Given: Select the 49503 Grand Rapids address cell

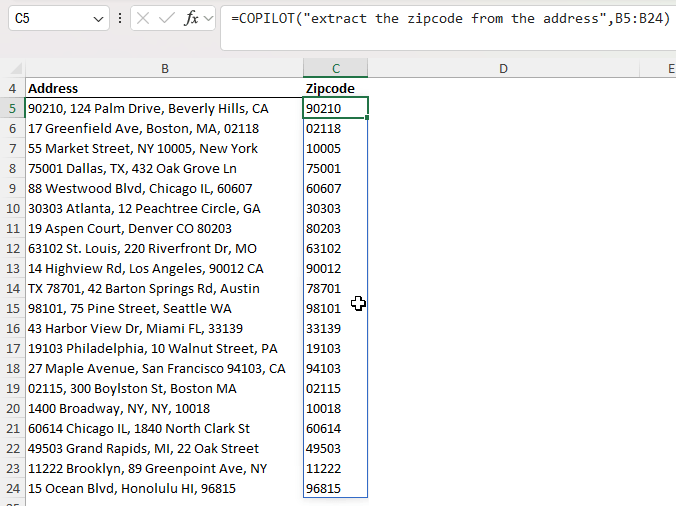Looking at the screenshot, I should tap(164, 448).
